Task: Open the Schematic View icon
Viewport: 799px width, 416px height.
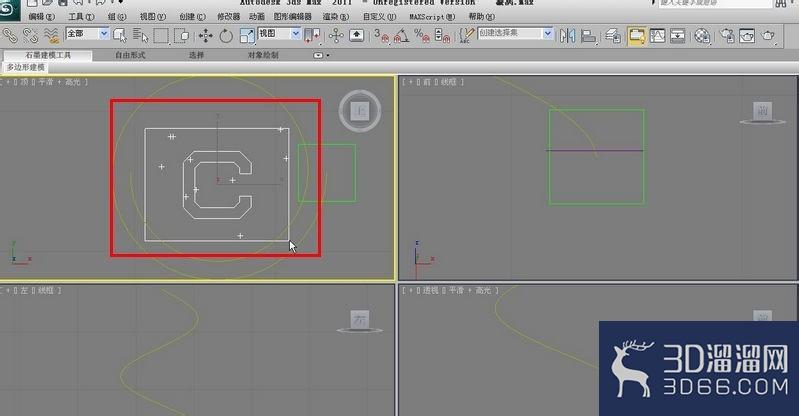Action: tap(678, 36)
